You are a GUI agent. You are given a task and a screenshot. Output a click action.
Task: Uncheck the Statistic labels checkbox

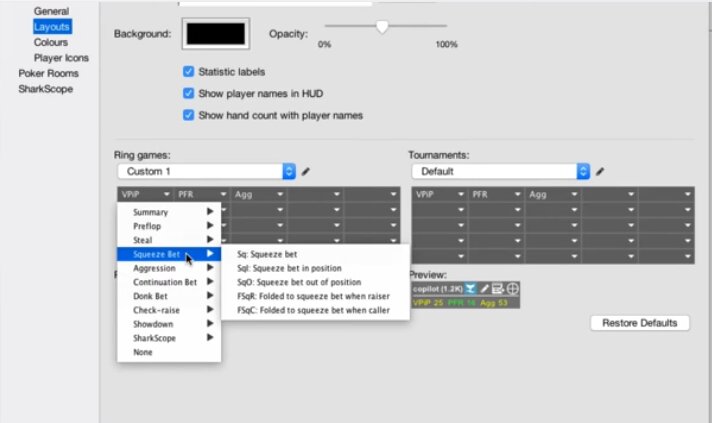click(x=188, y=72)
